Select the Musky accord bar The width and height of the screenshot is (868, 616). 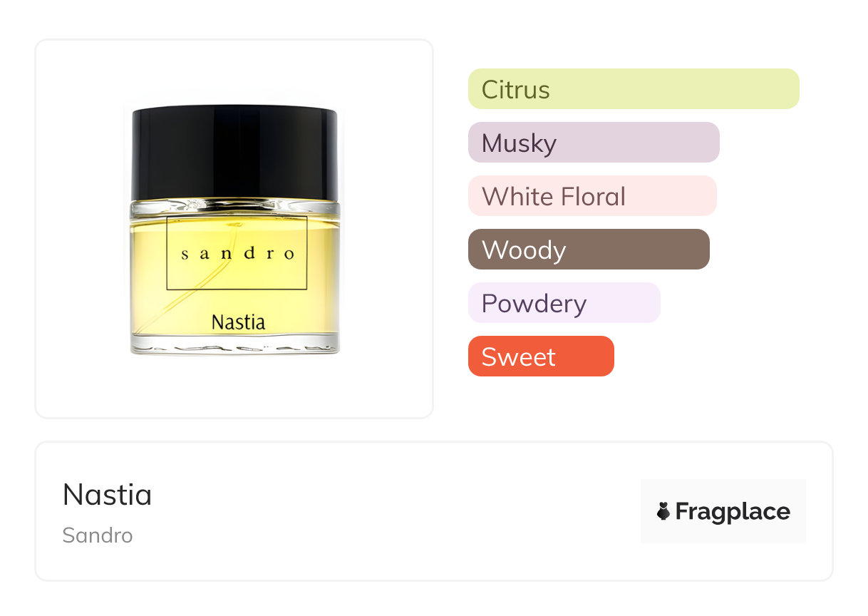[x=593, y=143]
